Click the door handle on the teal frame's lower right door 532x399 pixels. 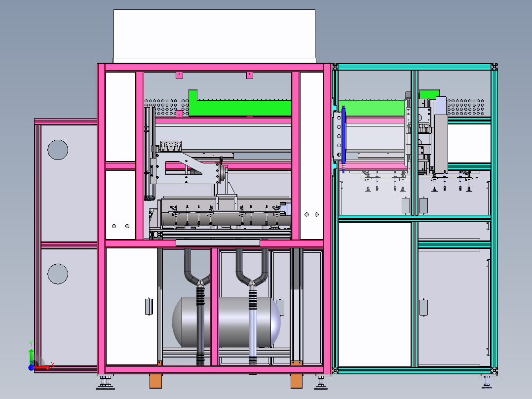[423, 308]
